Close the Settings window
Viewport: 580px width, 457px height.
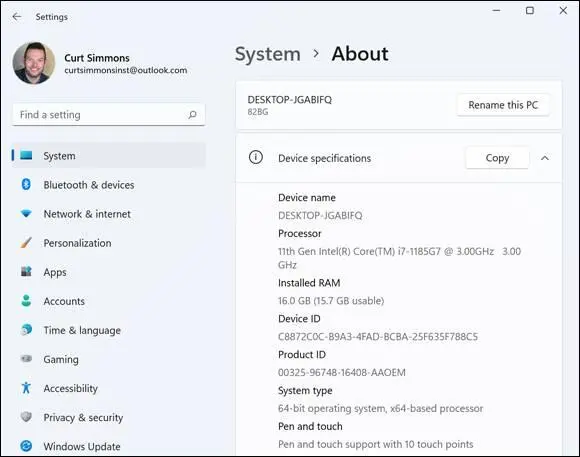tap(563, 11)
